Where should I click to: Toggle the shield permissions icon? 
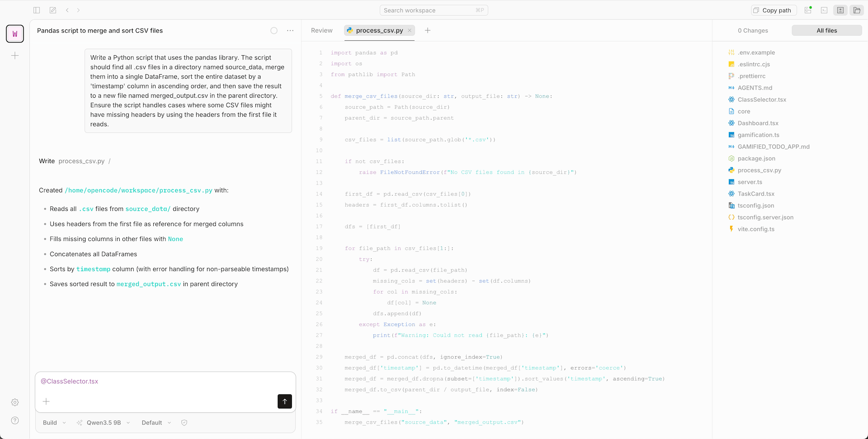tap(184, 423)
